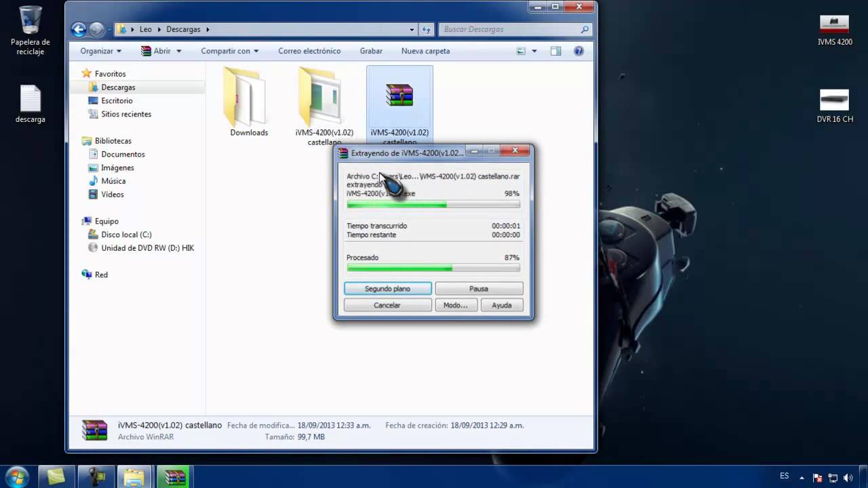The height and width of the screenshot is (488, 868).
Task: Click Ayuda button in extraction dialog
Action: (x=502, y=305)
